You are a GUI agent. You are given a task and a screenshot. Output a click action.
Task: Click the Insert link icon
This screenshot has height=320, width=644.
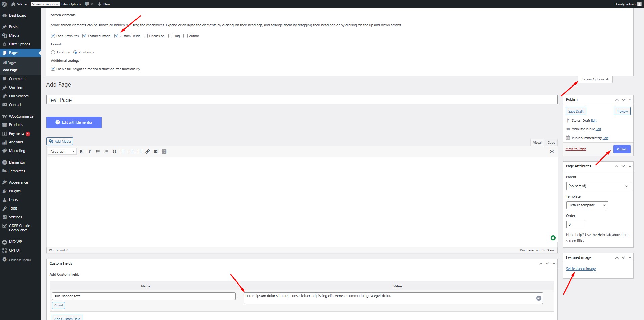coord(147,152)
